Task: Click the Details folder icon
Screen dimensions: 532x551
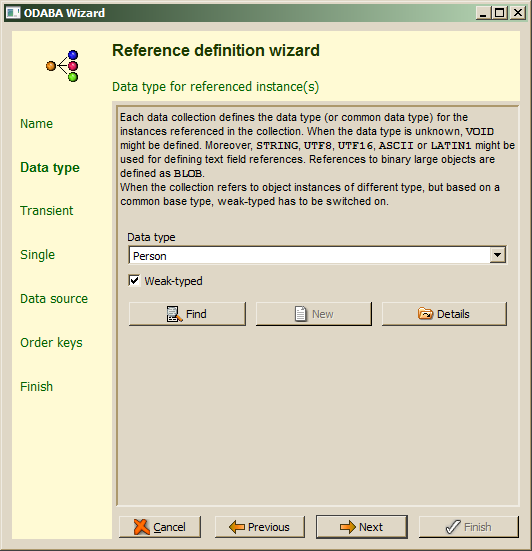Action: (425, 313)
